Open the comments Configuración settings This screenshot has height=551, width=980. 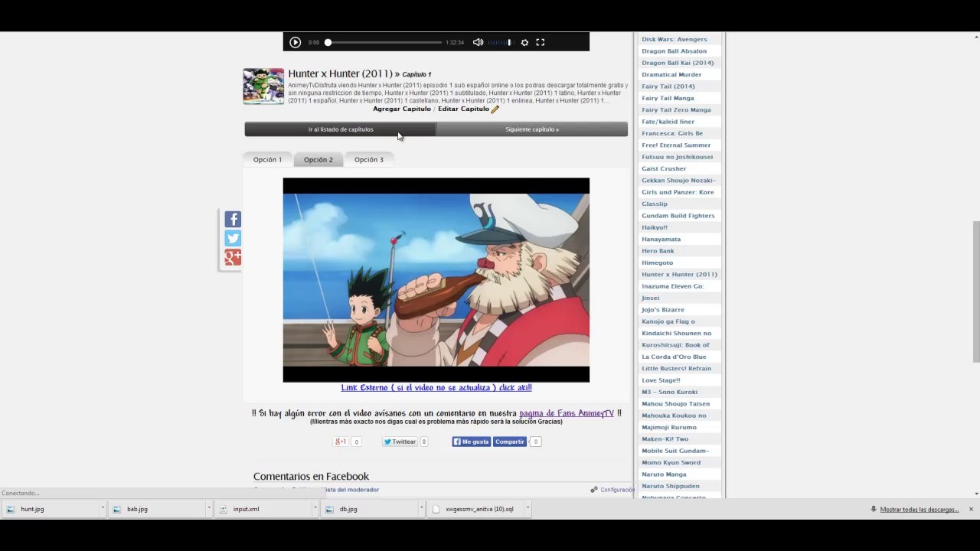[612, 490]
